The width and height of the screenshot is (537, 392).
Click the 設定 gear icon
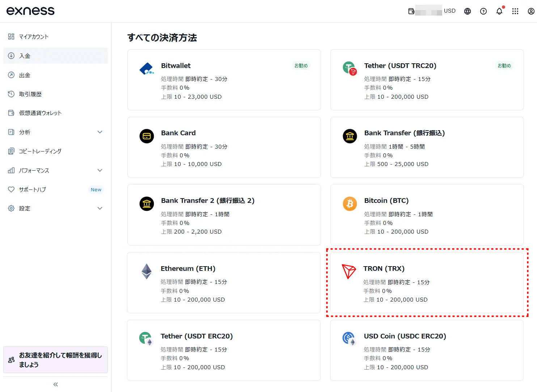tap(11, 208)
